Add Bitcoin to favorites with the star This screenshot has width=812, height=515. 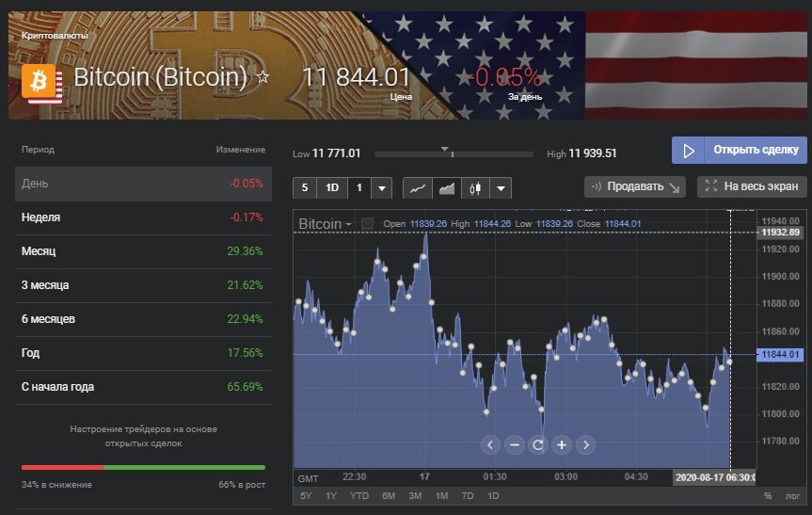(263, 77)
